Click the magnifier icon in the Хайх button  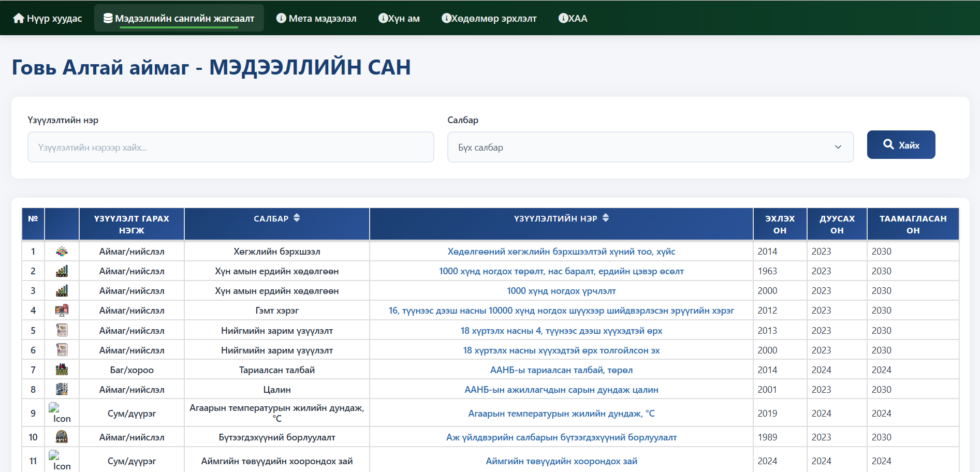coord(888,144)
